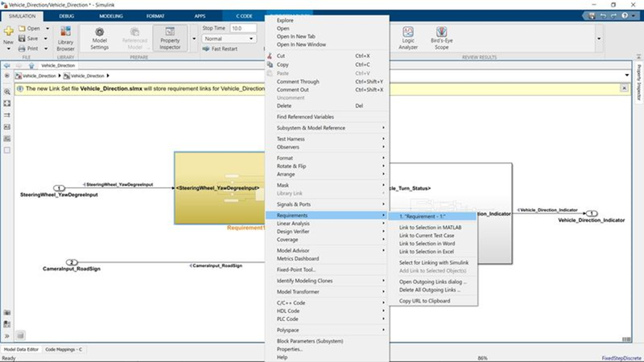
Task: Click fit to view palette icon
Action: pyautogui.click(x=7, y=104)
